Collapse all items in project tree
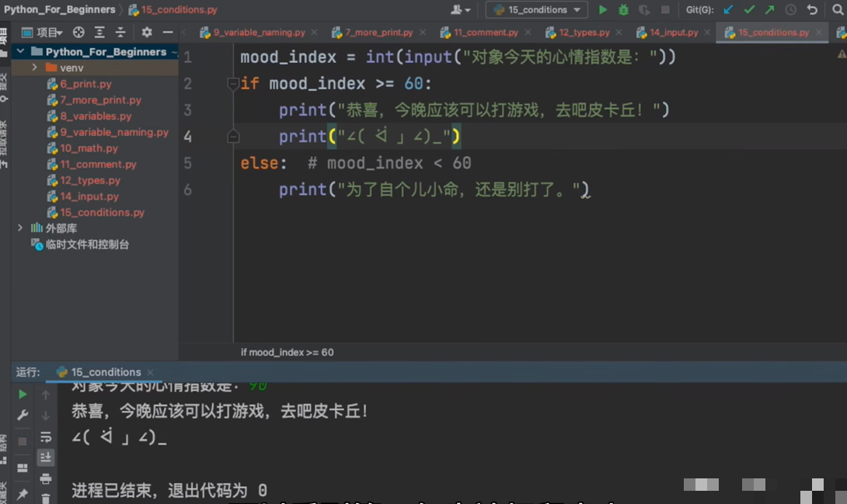 pos(120,33)
